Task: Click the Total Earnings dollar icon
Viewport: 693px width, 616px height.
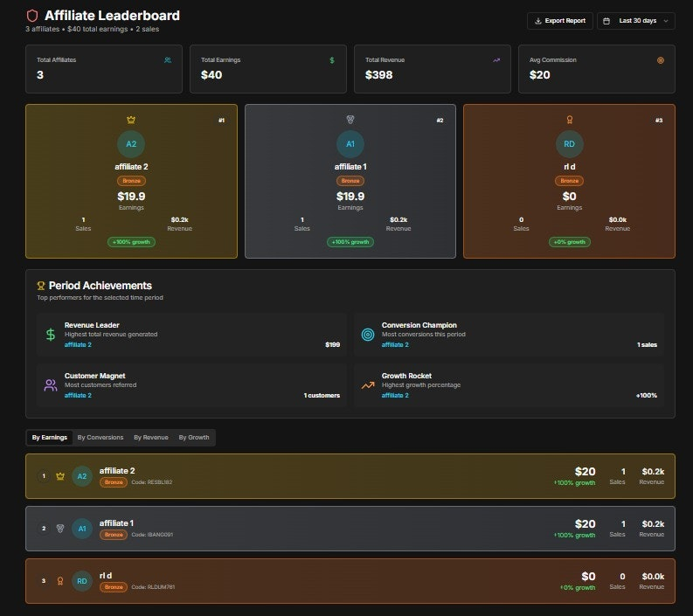Action: point(331,60)
